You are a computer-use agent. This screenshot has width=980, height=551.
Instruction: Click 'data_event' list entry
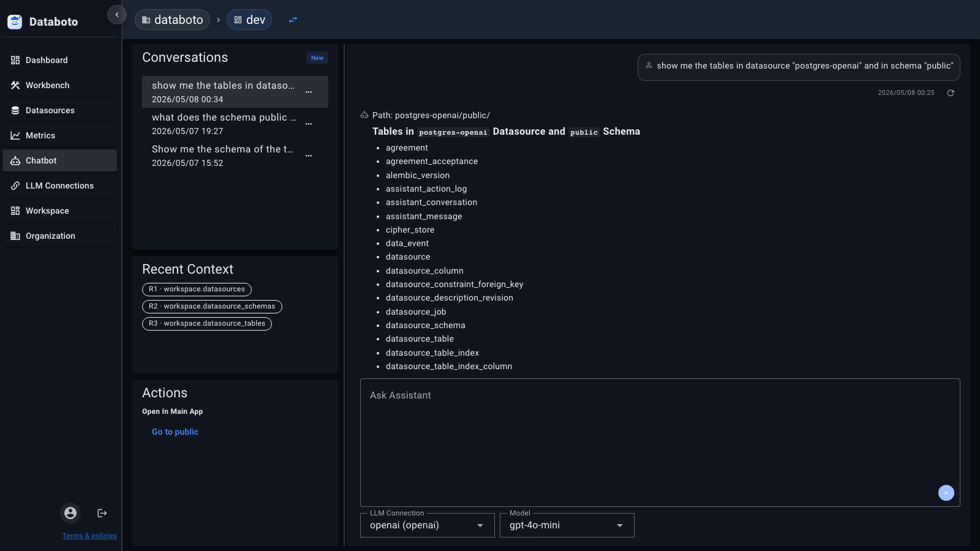coord(407,243)
